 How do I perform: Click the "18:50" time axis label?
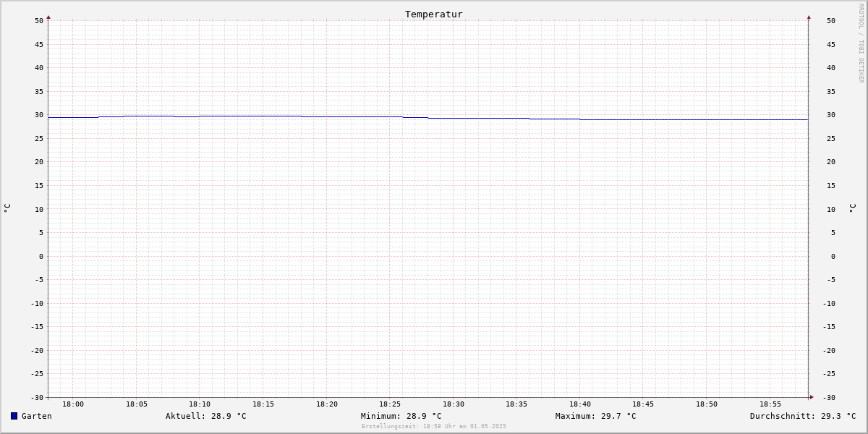pyautogui.click(x=707, y=404)
